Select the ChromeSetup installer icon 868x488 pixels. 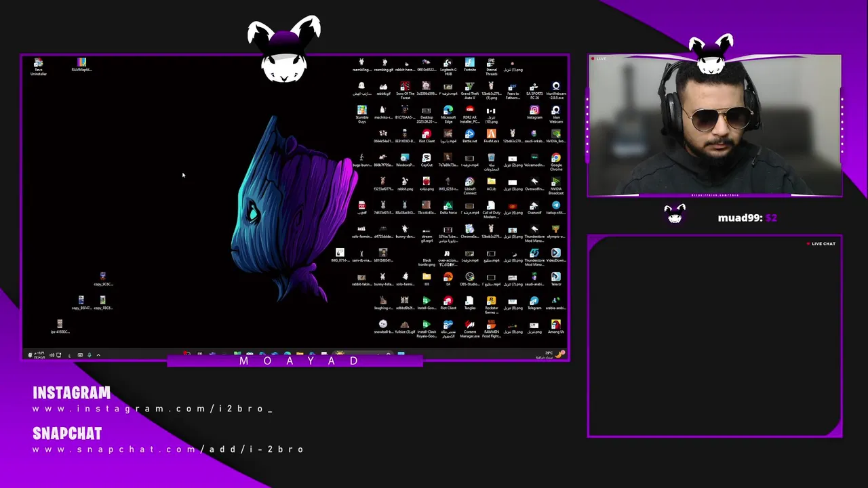tap(470, 231)
